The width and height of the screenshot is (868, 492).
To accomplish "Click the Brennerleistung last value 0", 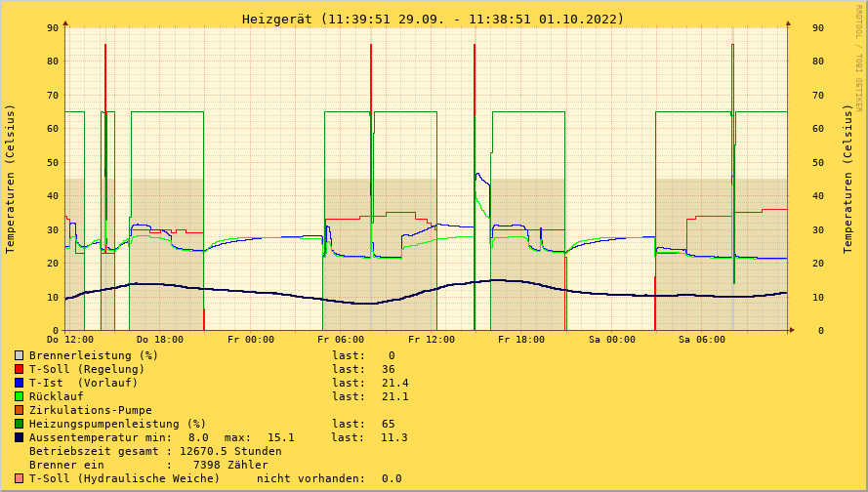I will [x=392, y=355].
